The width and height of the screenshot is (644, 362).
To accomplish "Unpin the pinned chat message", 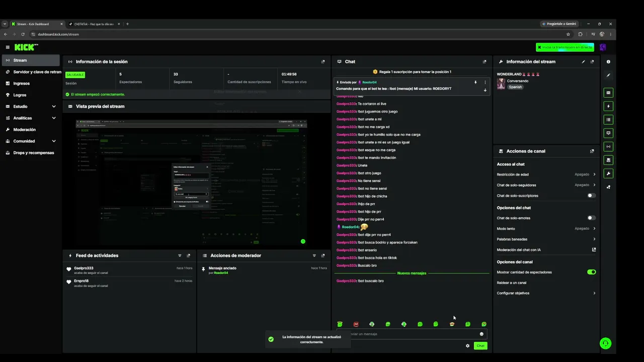I will (x=475, y=82).
